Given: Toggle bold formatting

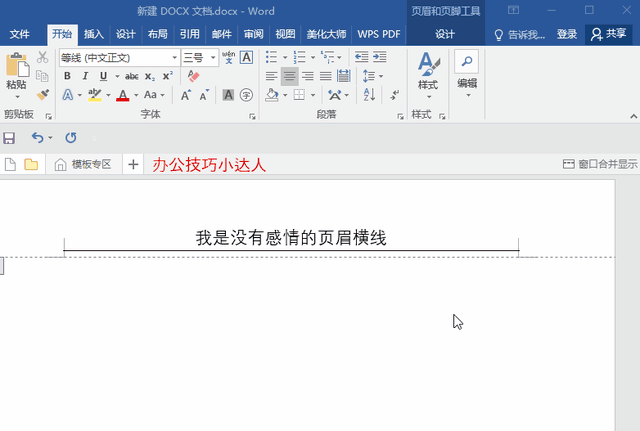Looking at the screenshot, I should [67, 76].
